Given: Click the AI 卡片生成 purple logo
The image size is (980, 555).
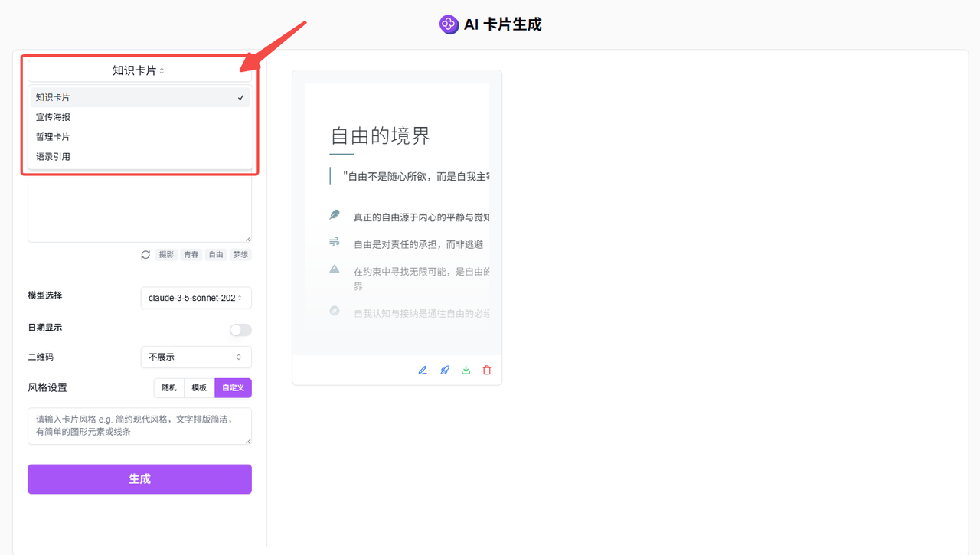Looking at the screenshot, I should coord(449,24).
